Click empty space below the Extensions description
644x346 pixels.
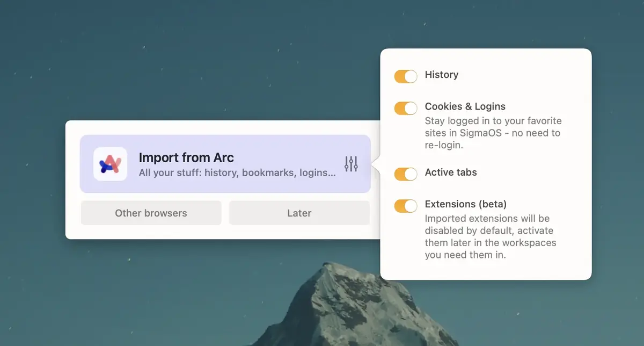[x=486, y=270]
